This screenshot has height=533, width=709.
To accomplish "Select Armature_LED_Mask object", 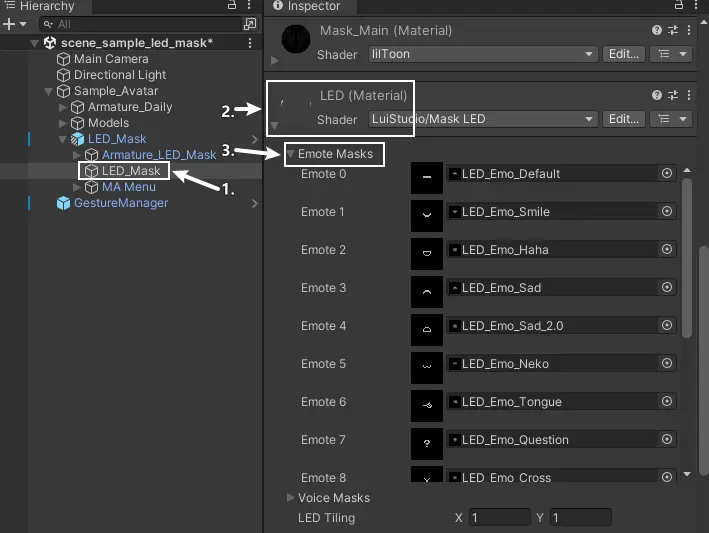I will pyautogui.click(x=159, y=155).
